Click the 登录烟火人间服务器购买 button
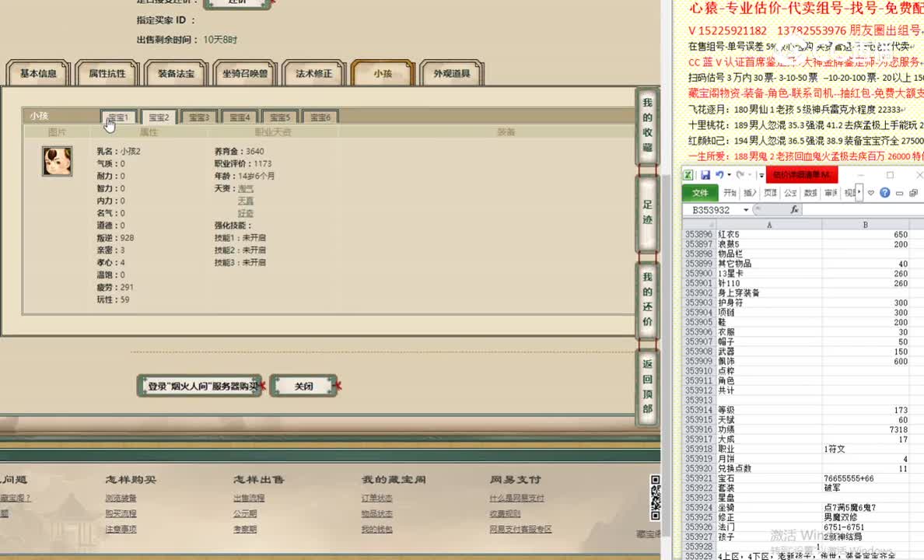The height and width of the screenshot is (560, 924). point(199,385)
